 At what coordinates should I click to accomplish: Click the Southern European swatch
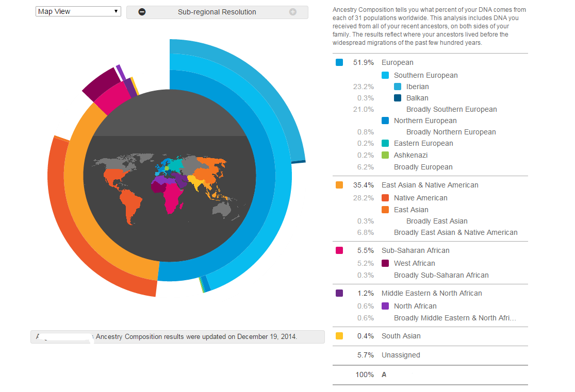coord(385,75)
